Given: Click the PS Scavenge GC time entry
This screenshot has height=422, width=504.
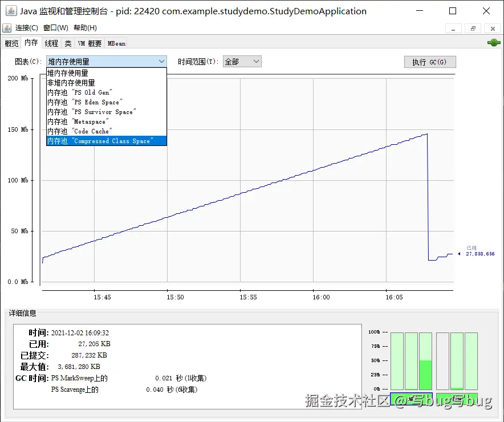Looking at the screenshot, I should (124, 389).
